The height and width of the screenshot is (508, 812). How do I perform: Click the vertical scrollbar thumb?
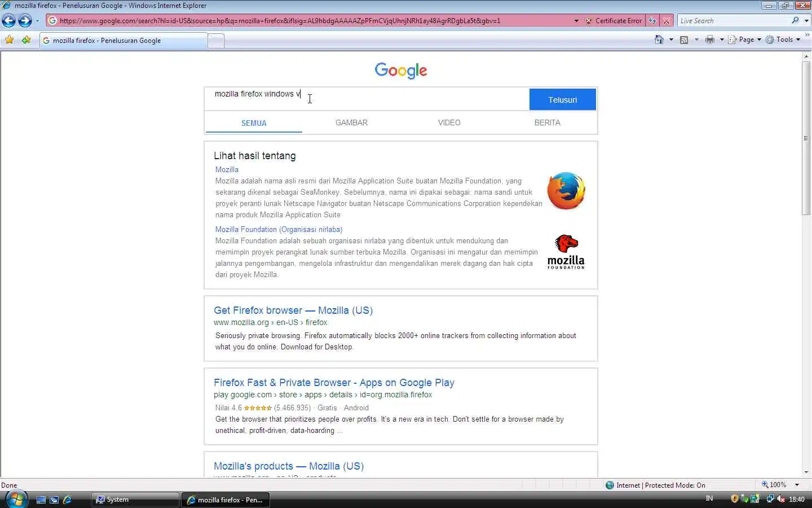pyautogui.click(x=806, y=138)
